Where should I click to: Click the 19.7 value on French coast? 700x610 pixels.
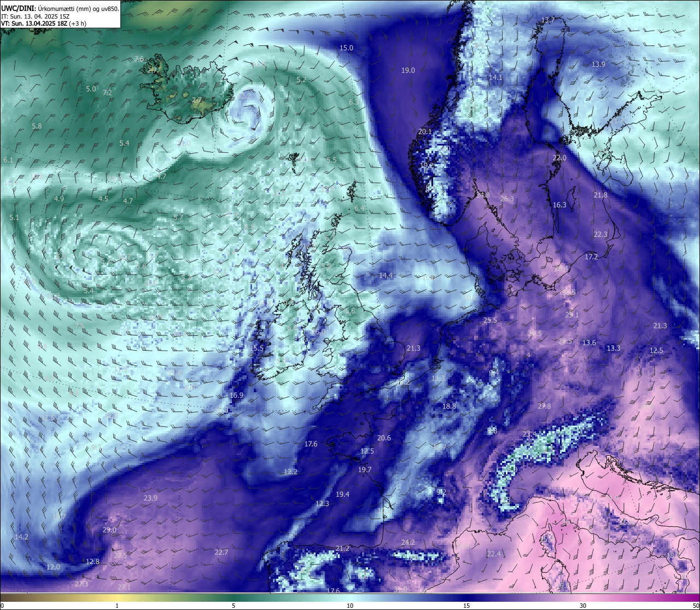coord(365,470)
